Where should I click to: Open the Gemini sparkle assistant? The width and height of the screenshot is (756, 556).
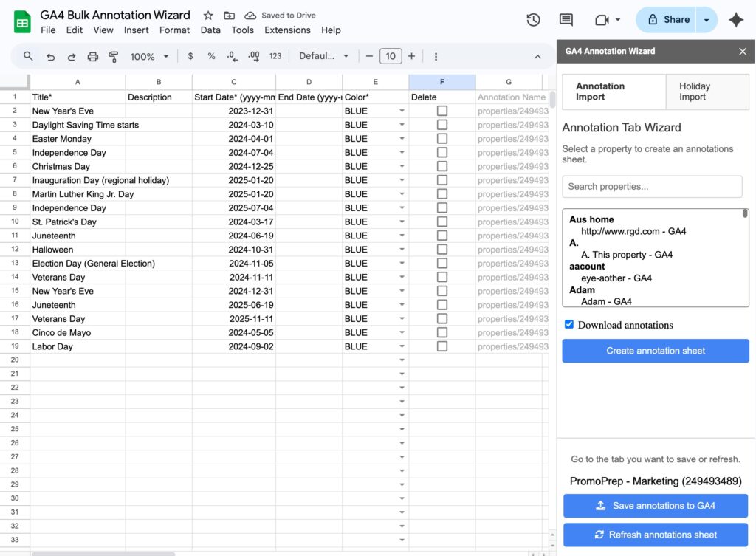click(x=736, y=20)
